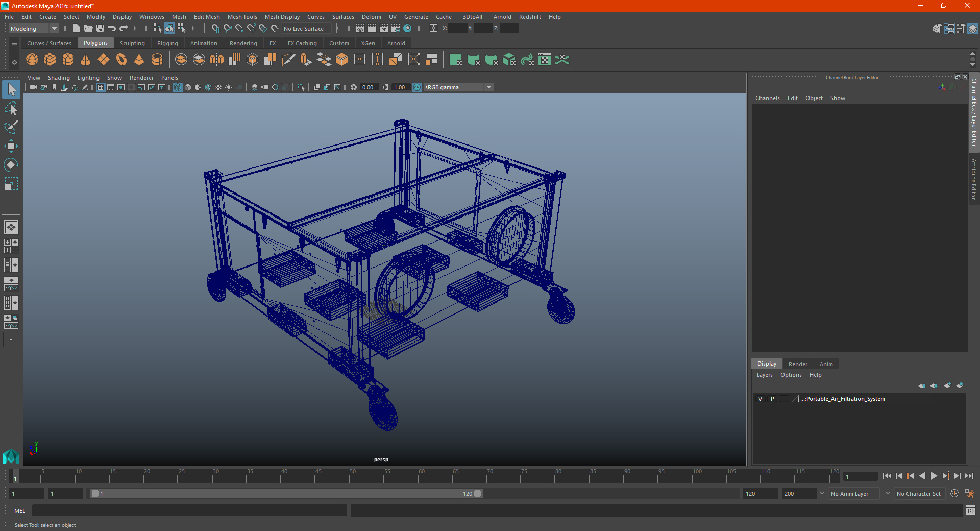
Task: Click the Open Scene folder icon
Action: coord(88,29)
